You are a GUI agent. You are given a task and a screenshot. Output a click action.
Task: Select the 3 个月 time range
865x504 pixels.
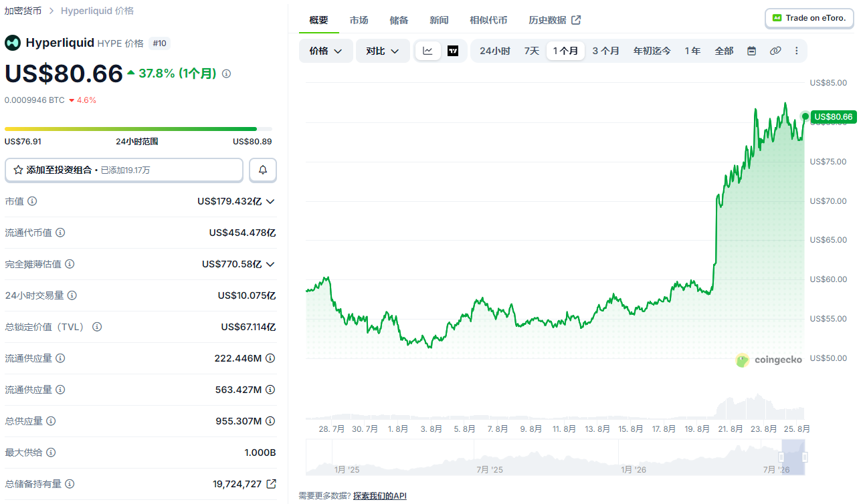pos(605,51)
